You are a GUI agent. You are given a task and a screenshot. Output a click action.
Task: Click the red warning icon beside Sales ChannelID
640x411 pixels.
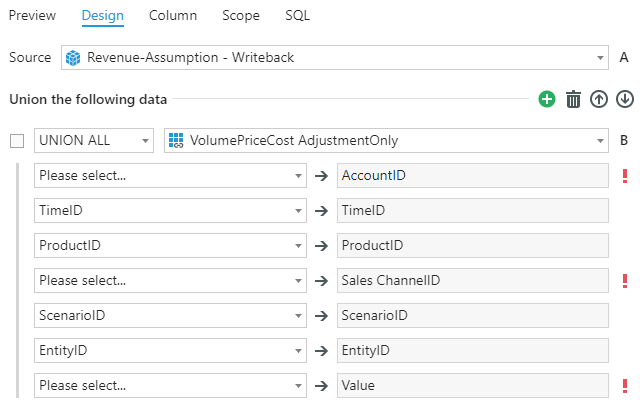625,281
